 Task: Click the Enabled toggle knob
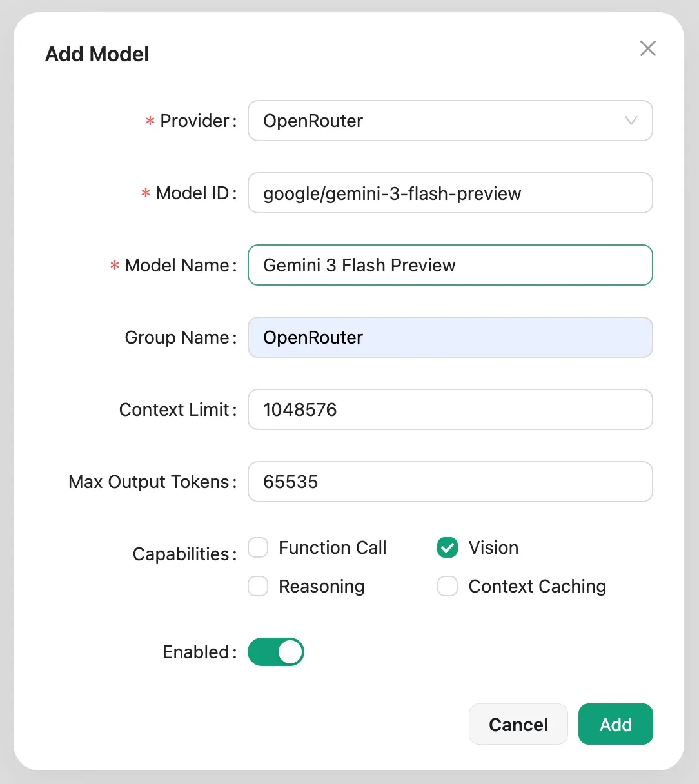[290, 652]
